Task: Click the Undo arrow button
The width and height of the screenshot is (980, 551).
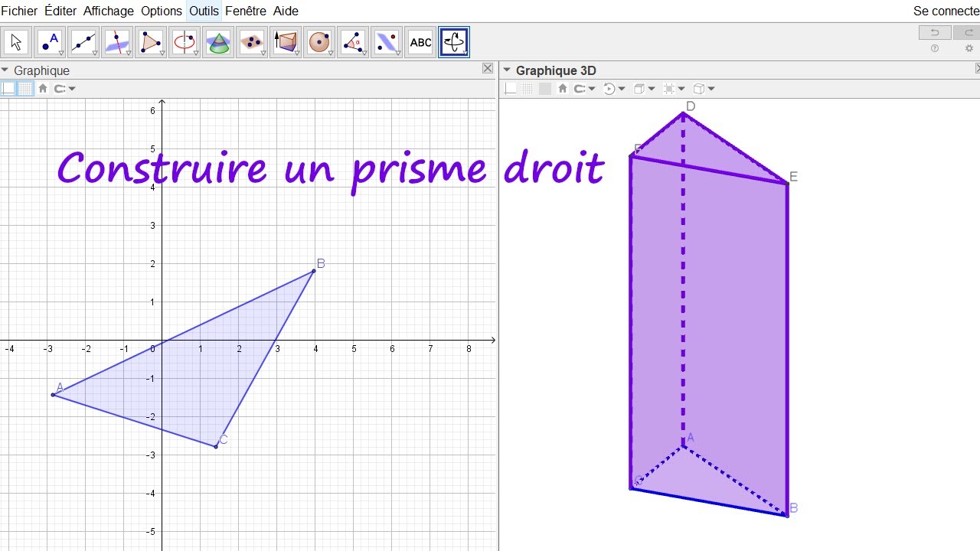Action: tap(935, 32)
